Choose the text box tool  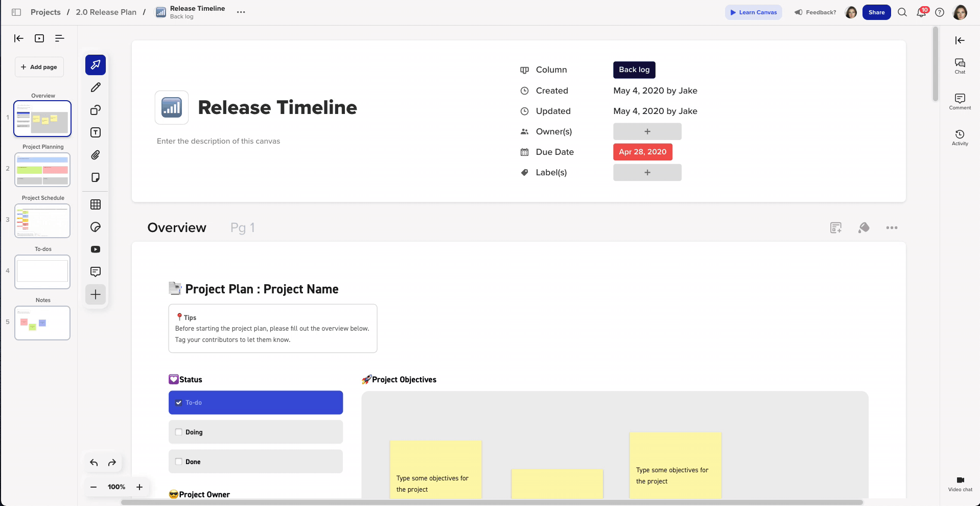pos(96,132)
